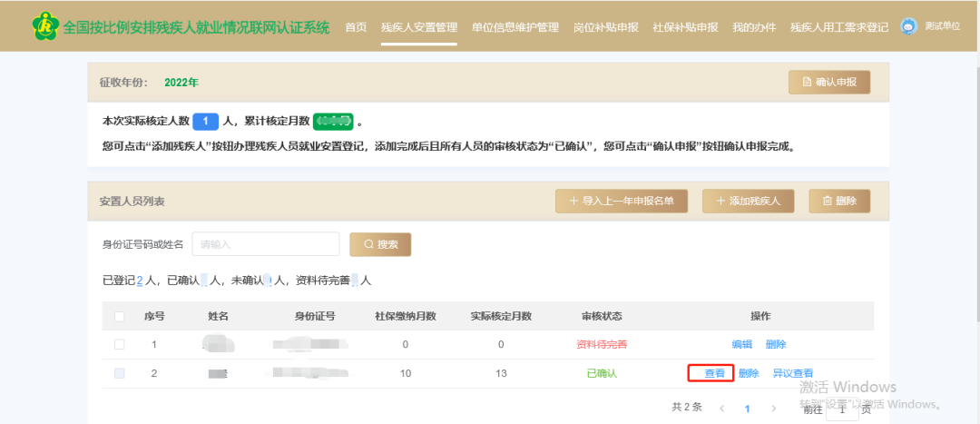This screenshot has width=980, height=424.
Task: Go to previous page using left chevron
Action: [x=721, y=409]
